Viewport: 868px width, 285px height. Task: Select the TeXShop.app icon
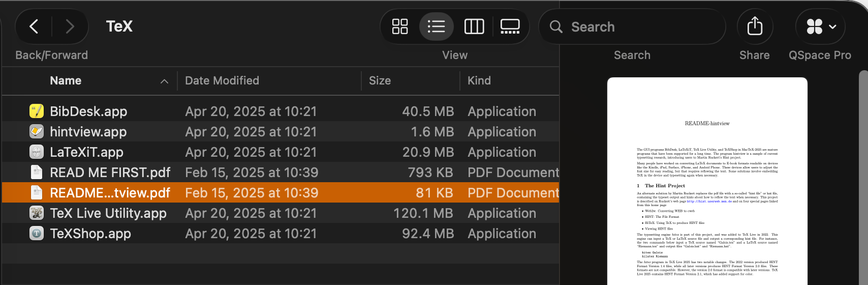(x=37, y=234)
